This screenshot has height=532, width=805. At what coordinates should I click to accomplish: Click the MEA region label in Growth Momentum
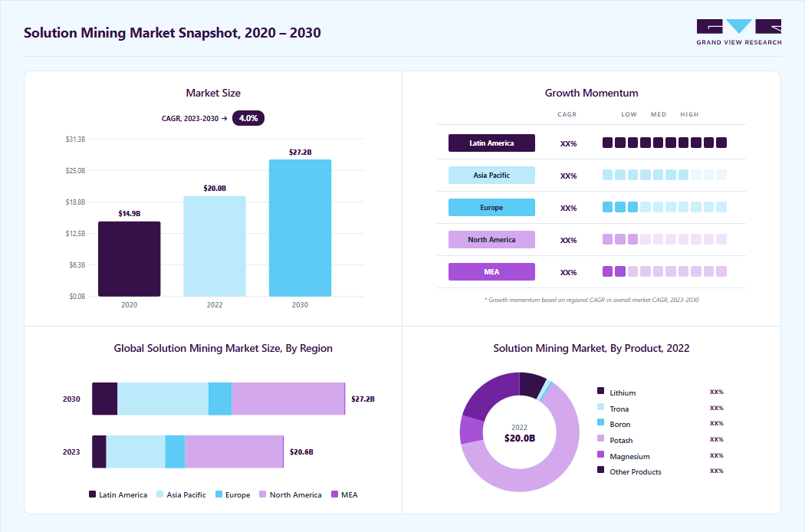(x=491, y=271)
